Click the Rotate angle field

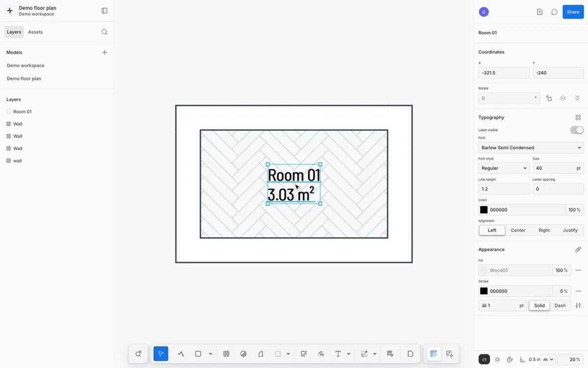[509, 98]
